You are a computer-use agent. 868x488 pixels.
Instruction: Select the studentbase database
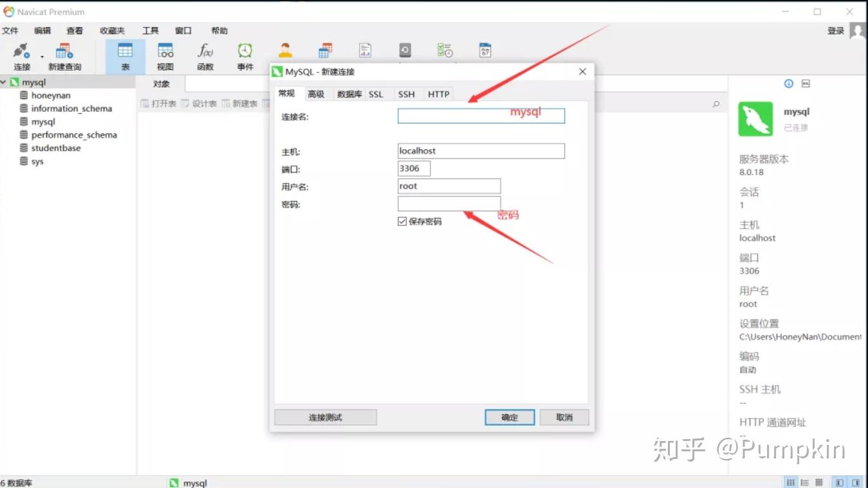pyautogui.click(x=56, y=148)
